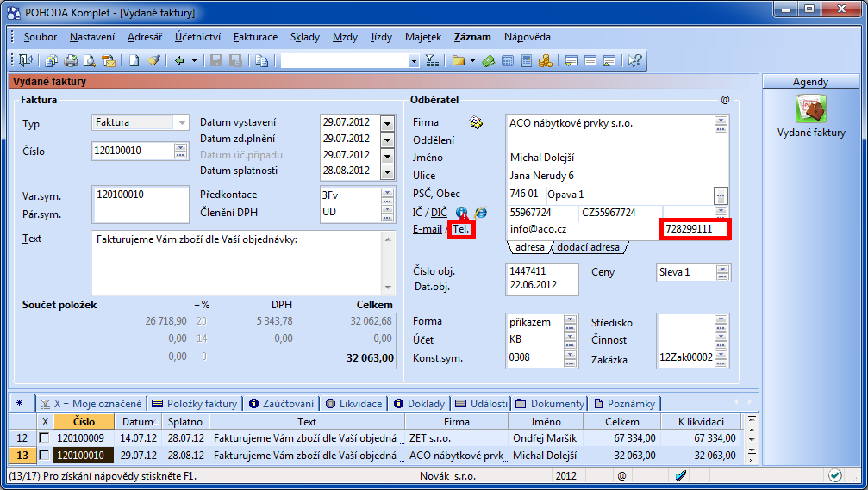Open the Záznam menu

coord(472,37)
